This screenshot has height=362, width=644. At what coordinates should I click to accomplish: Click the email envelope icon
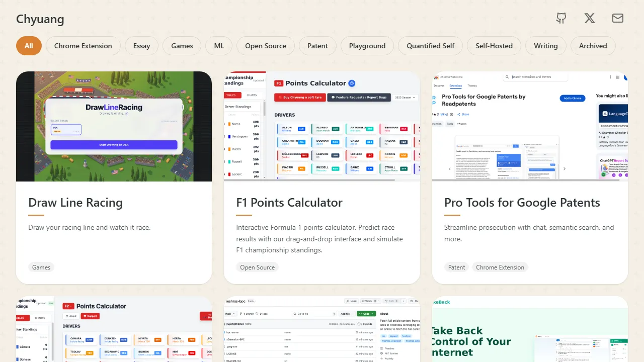pos(617,19)
